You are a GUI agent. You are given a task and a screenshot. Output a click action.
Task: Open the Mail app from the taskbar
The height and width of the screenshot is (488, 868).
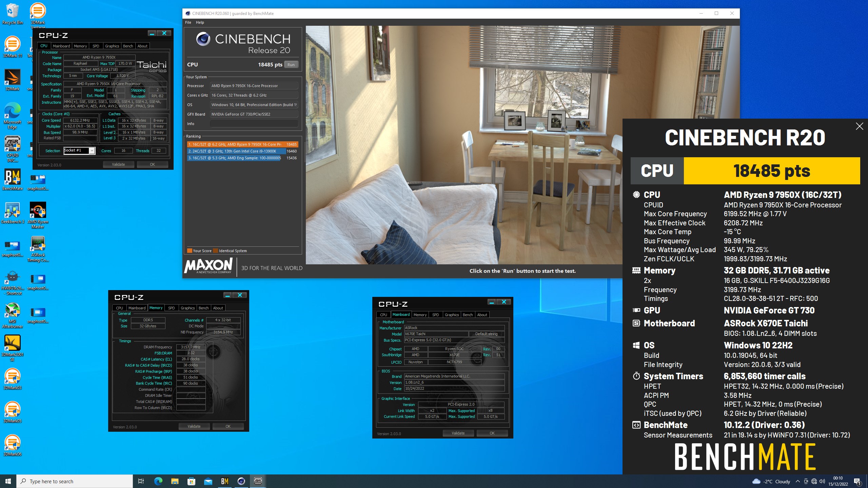pyautogui.click(x=208, y=481)
